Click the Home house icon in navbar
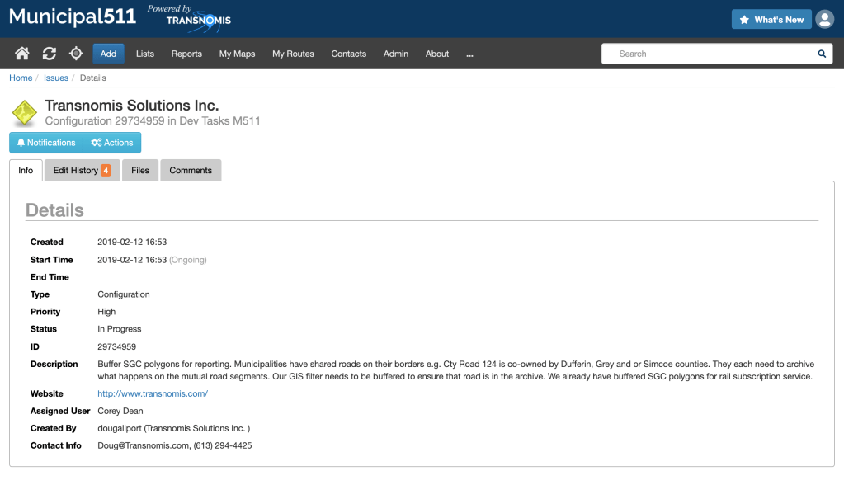Screen dimensions: 844x504 tap(22, 54)
